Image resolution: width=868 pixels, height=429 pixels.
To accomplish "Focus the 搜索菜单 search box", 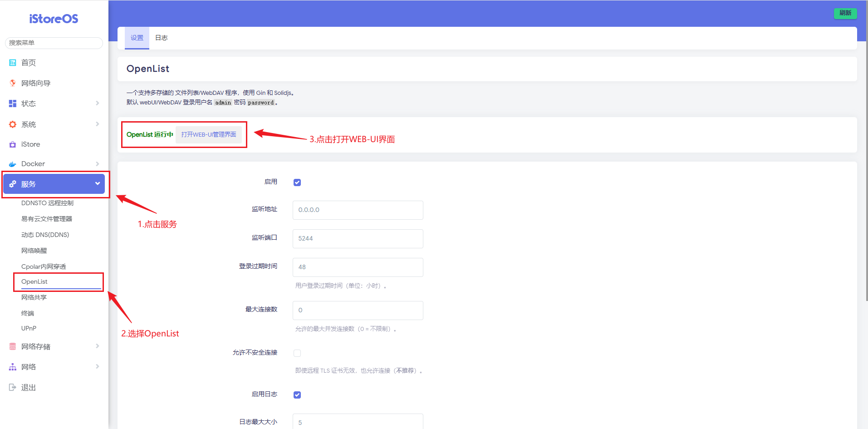I will [54, 43].
